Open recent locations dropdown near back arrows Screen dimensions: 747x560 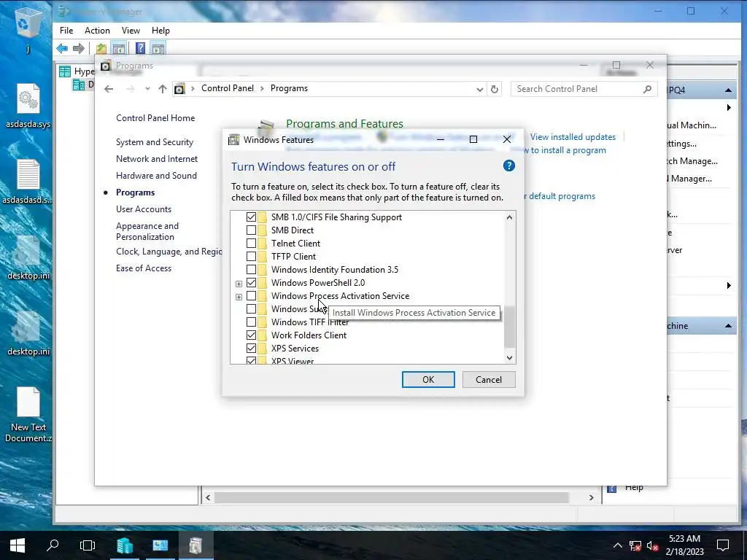147,89
